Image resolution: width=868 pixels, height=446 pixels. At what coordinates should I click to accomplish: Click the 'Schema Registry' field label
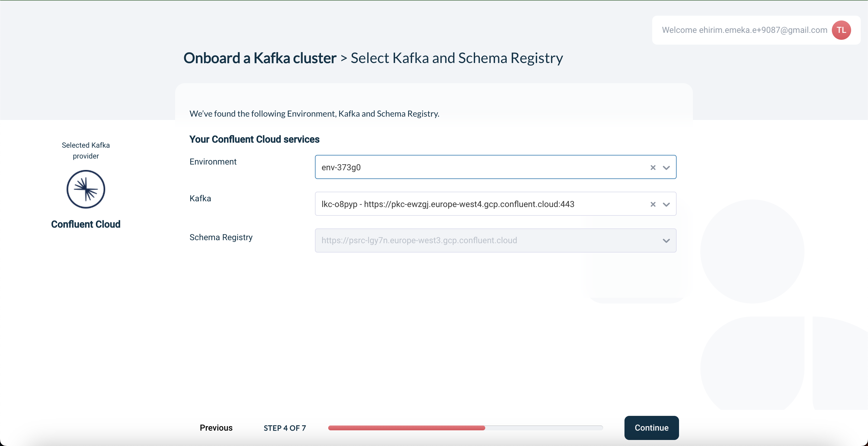[x=221, y=237]
